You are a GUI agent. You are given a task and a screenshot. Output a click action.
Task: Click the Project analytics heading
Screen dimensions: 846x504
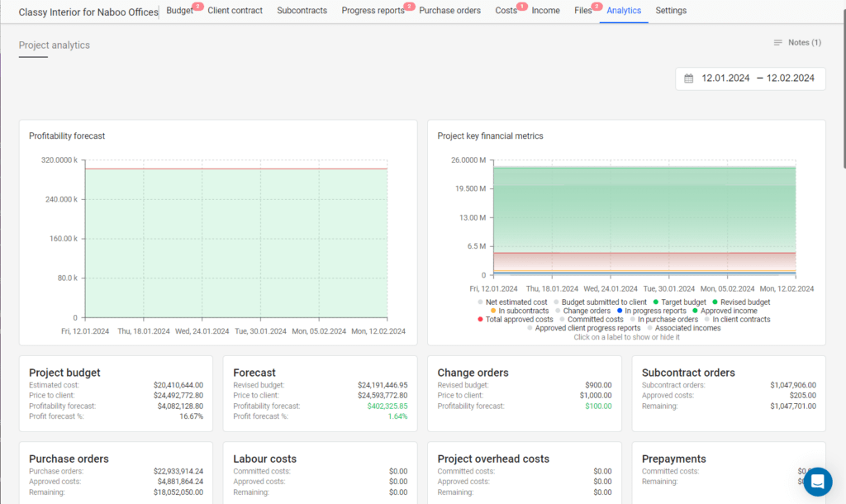tap(54, 45)
